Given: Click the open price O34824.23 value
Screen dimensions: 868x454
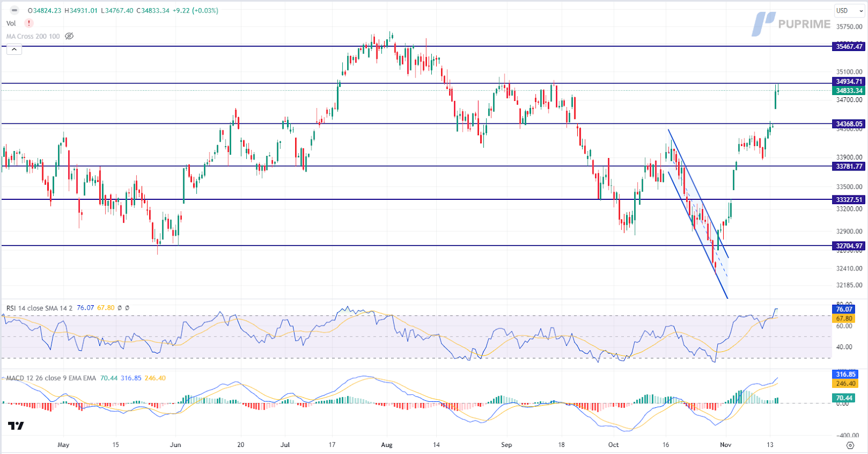Looking at the screenshot, I should tap(45, 10).
